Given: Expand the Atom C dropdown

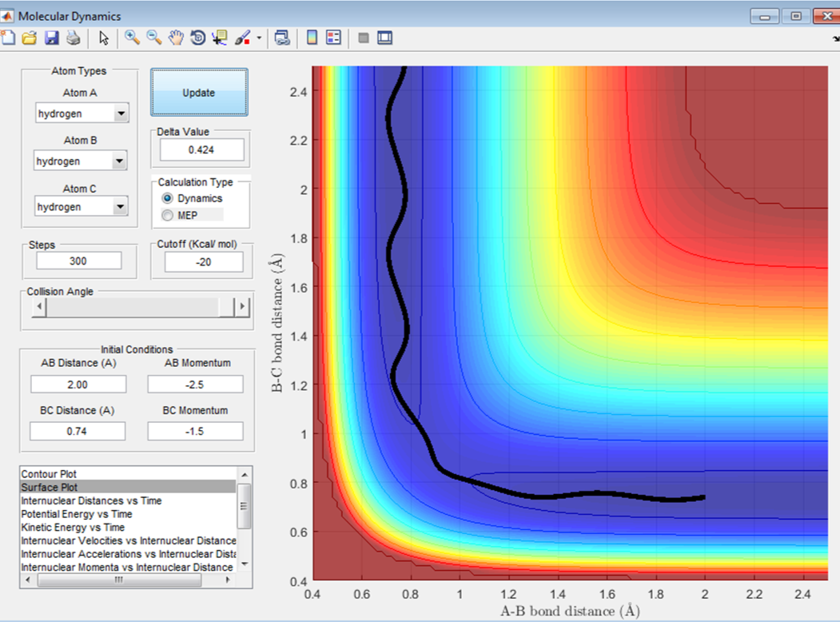Looking at the screenshot, I should (121, 207).
